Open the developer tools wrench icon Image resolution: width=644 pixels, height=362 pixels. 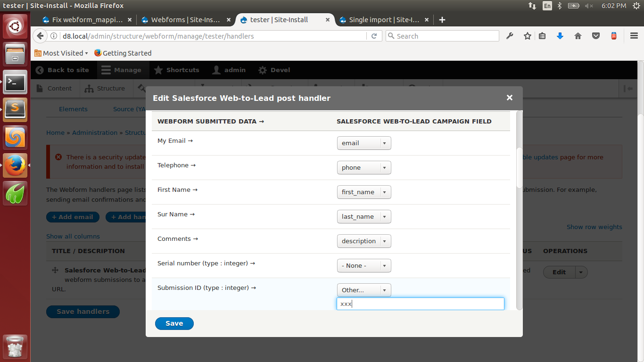coord(510,36)
